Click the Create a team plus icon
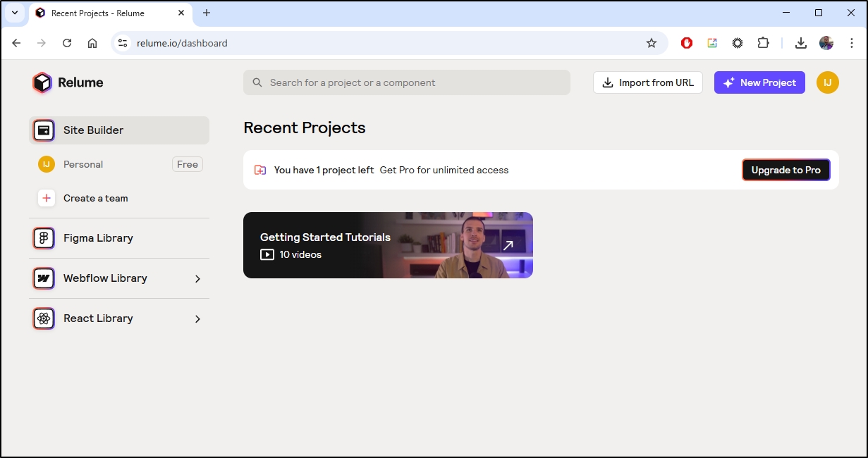 click(47, 198)
